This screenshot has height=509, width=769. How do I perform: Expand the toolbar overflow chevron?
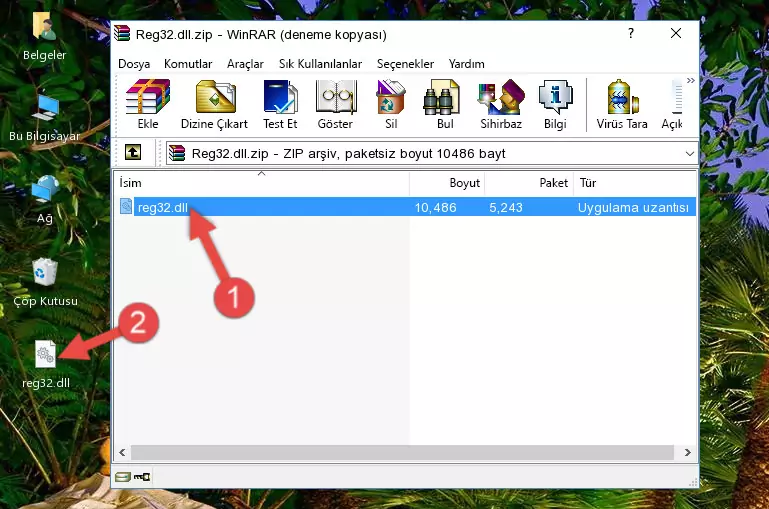pos(691,80)
